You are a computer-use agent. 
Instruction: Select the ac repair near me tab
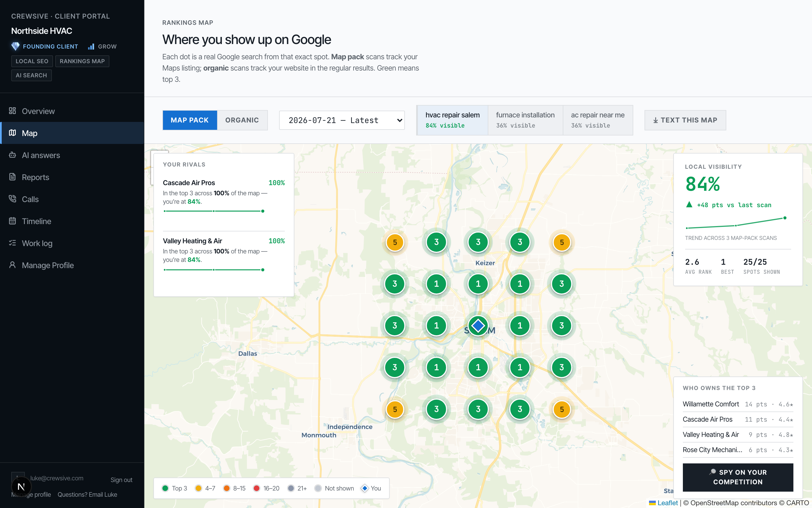point(598,120)
